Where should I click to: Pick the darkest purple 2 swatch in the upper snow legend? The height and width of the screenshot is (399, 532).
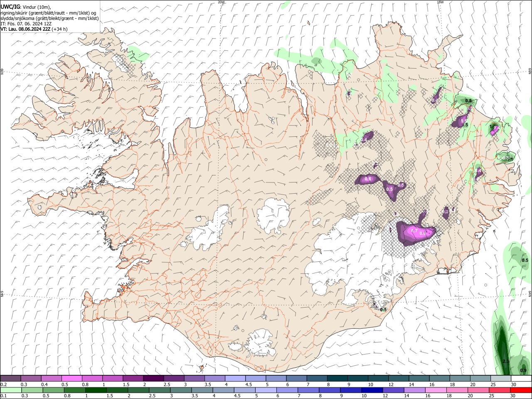point(153,378)
